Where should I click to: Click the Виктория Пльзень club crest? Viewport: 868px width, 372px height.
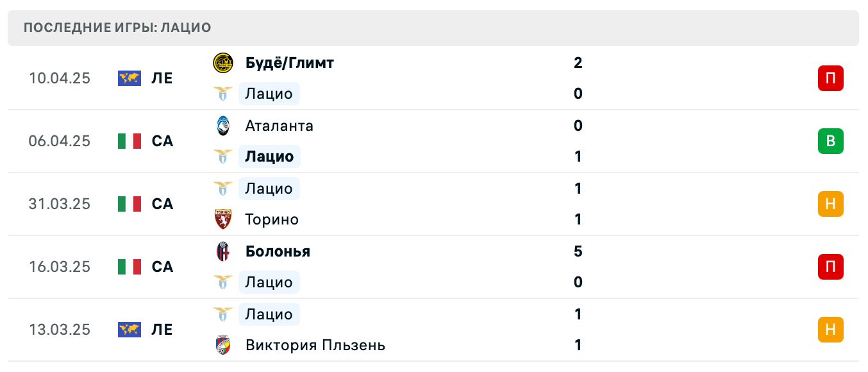[222, 344]
